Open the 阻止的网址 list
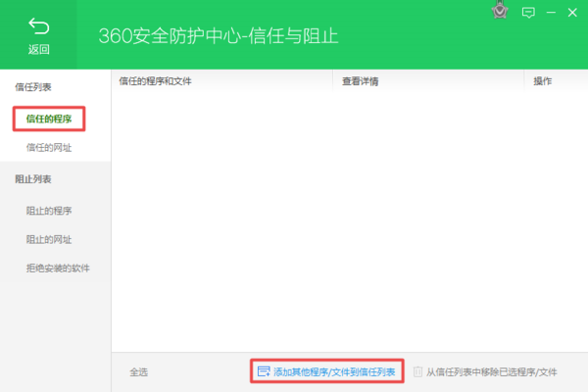Image resolution: width=588 pixels, height=392 pixels. 49,240
